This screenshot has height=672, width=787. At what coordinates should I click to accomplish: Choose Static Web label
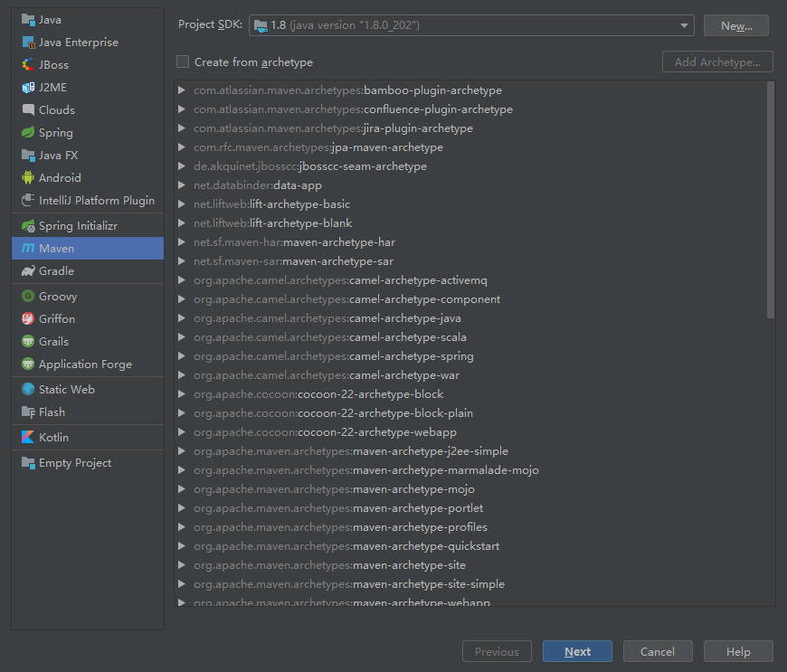tap(67, 390)
